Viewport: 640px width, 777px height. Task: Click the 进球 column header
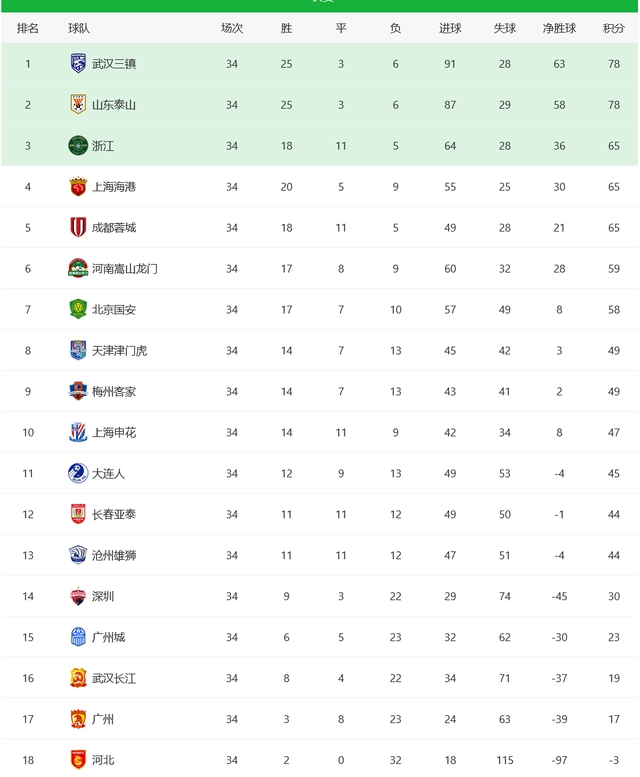point(450,28)
